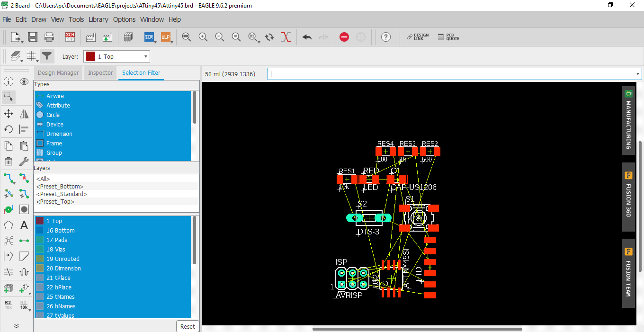Select the <Preset_Bottom> layer preset
The image size is (644, 332).
pyautogui.click(x=116, y=187)
